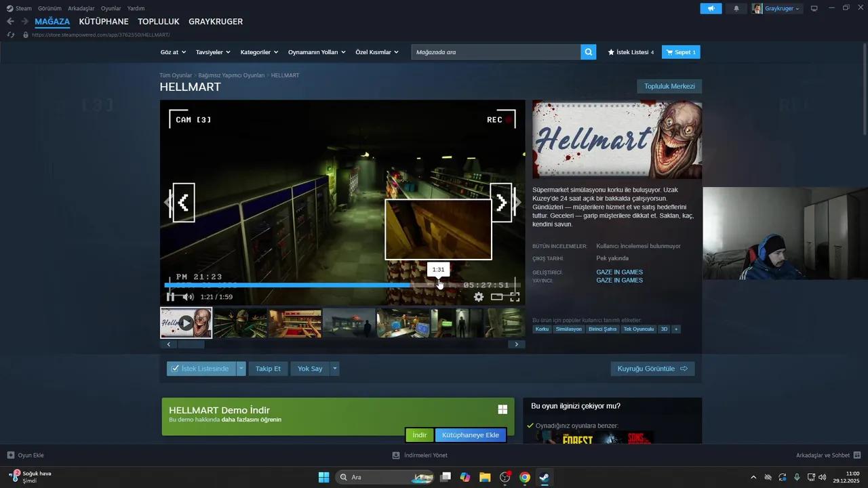Click the Takip Et button

[x=268, y=369]
